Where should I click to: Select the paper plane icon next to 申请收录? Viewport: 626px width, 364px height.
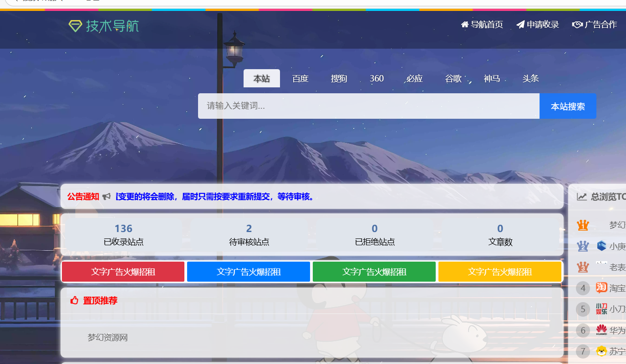point(520,24)
